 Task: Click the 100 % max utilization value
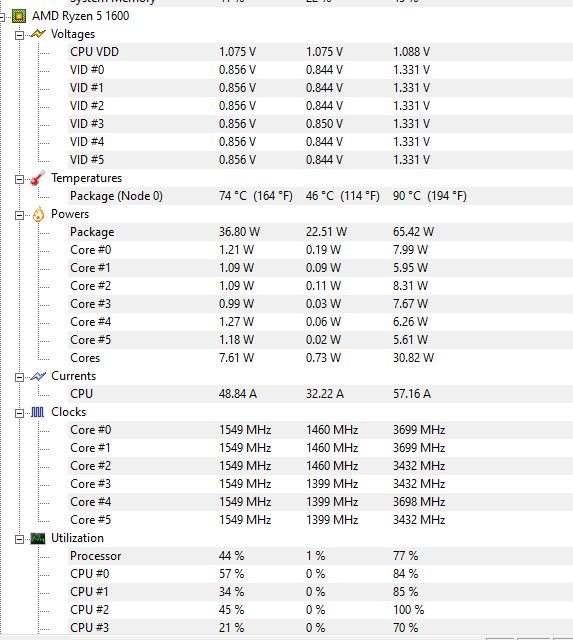409,610
